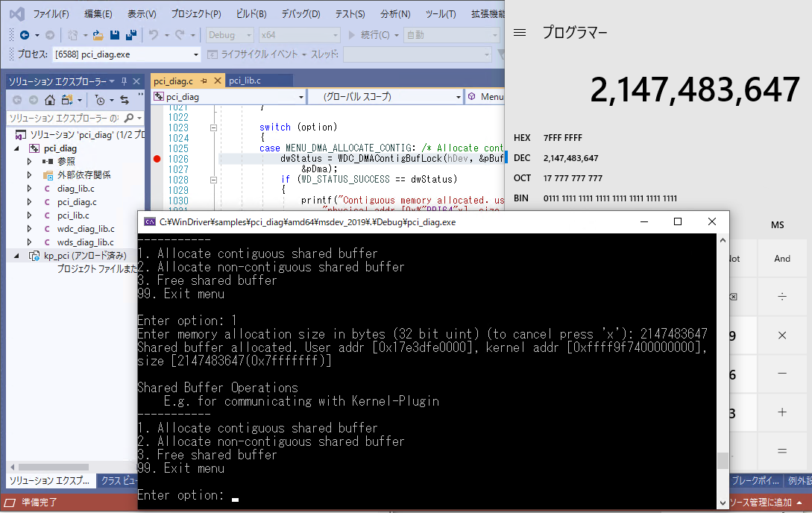Collapse the if block at line 1028
The image size is (812, 513).
pos(213,180)
